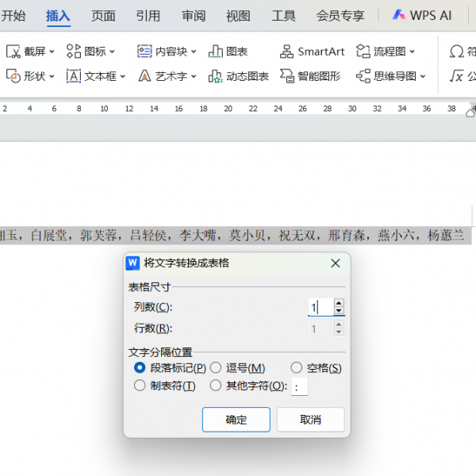
Task: Click 确定 to confirm conversion
Action: pos(236,420)
